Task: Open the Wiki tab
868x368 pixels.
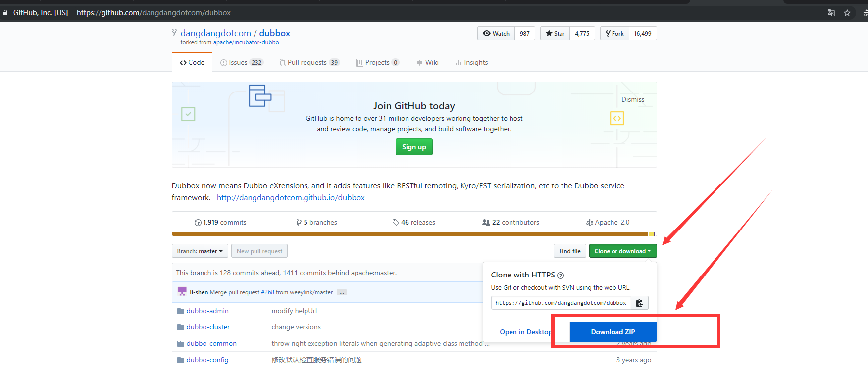Action: tap(427, 62)
